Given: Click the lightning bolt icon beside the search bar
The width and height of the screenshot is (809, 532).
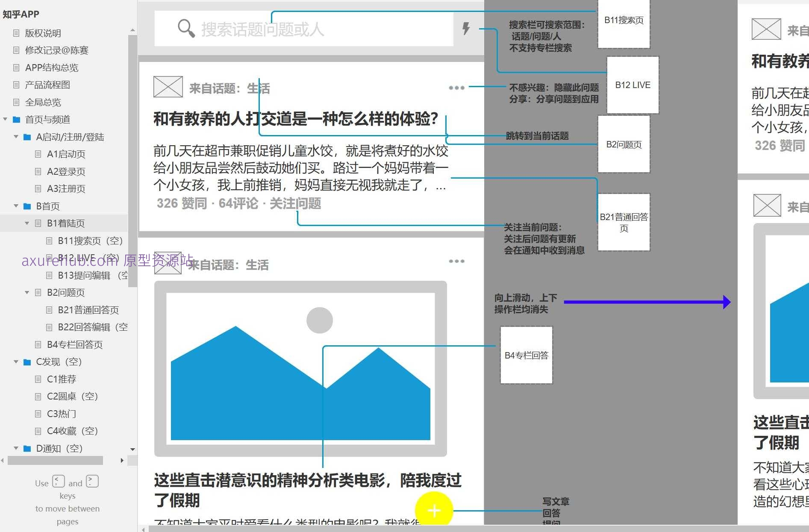Looking at the screenshot, I should (466, 29).
